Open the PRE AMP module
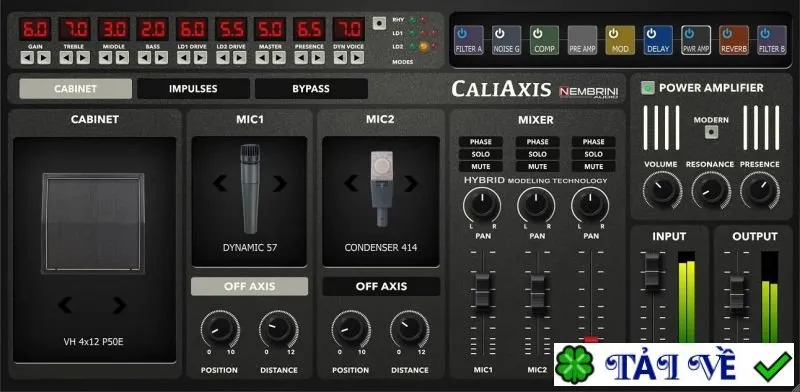The width and height of the screenshot is (800, 392). pos(582,40)
